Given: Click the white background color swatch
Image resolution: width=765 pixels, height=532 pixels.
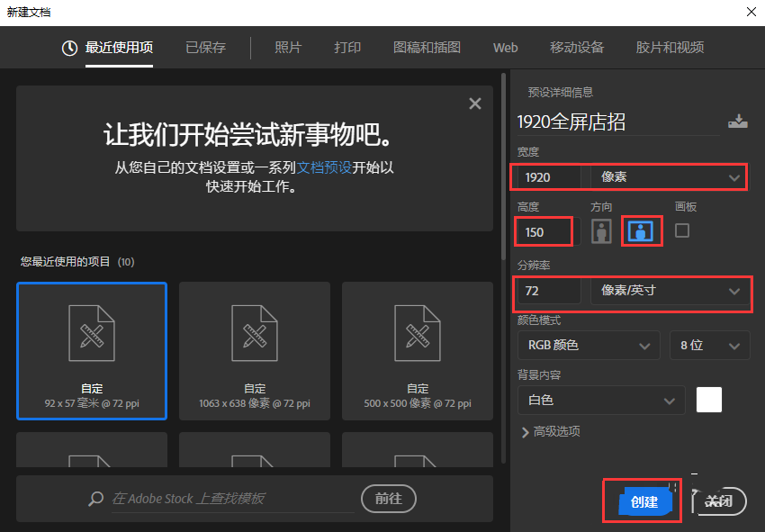Looking at the screenshot, I should (x=709, y=400).
